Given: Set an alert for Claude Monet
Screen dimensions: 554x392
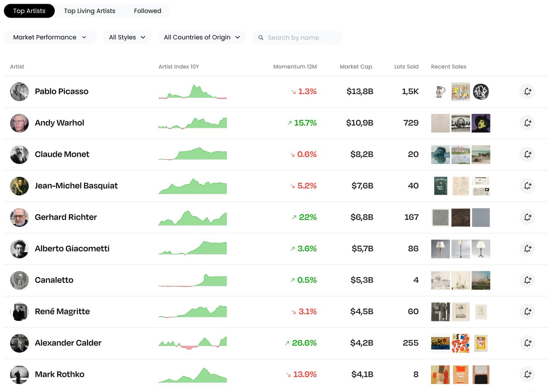Looking at the screenshot, I should 527,154.
